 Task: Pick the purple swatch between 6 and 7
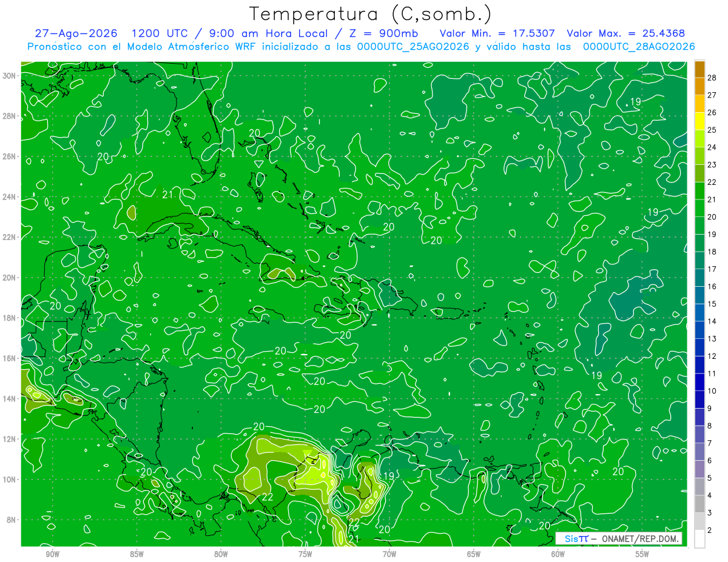click(699, 452)
